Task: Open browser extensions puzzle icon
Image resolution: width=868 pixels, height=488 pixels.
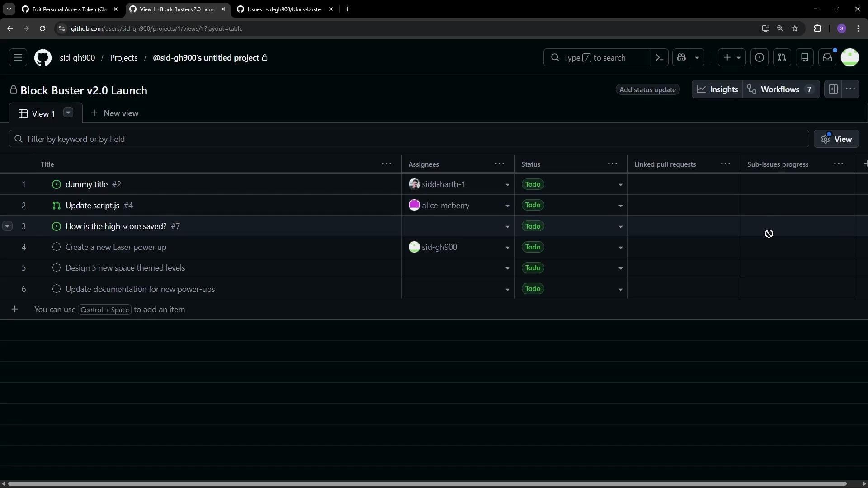Action: pos(817,28)
